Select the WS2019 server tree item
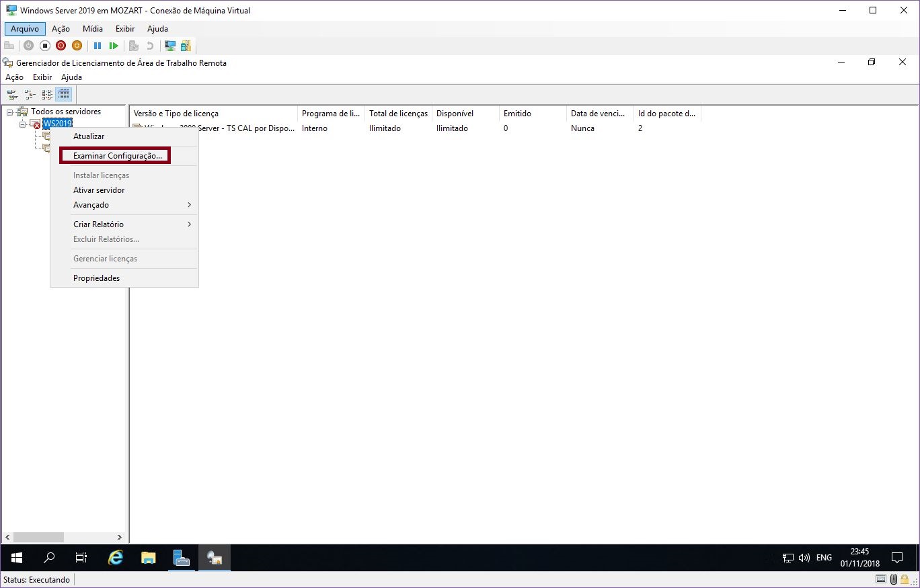The image size is (920, 588). [57, 124]
